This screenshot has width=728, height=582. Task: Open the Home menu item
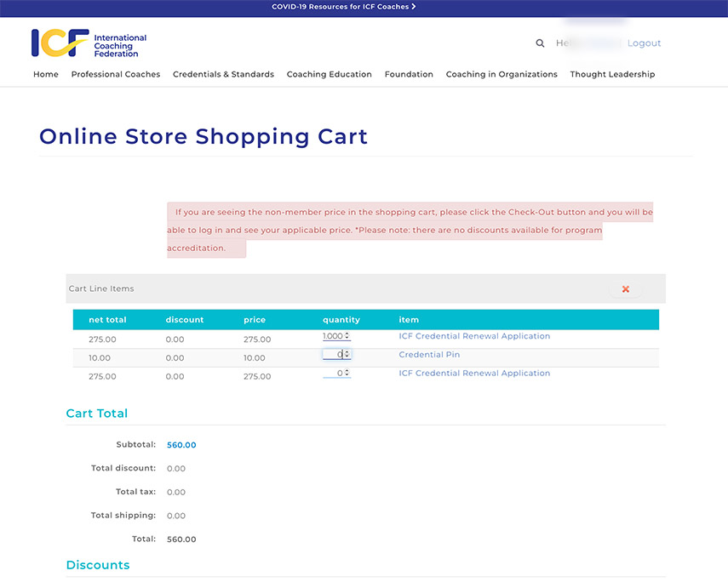pos(46,75)
